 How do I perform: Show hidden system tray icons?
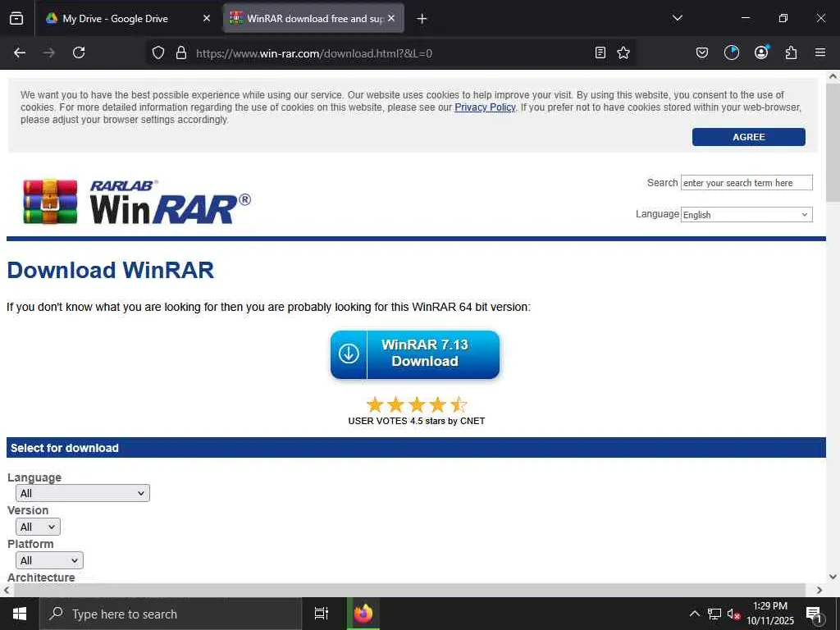(694, 614)
